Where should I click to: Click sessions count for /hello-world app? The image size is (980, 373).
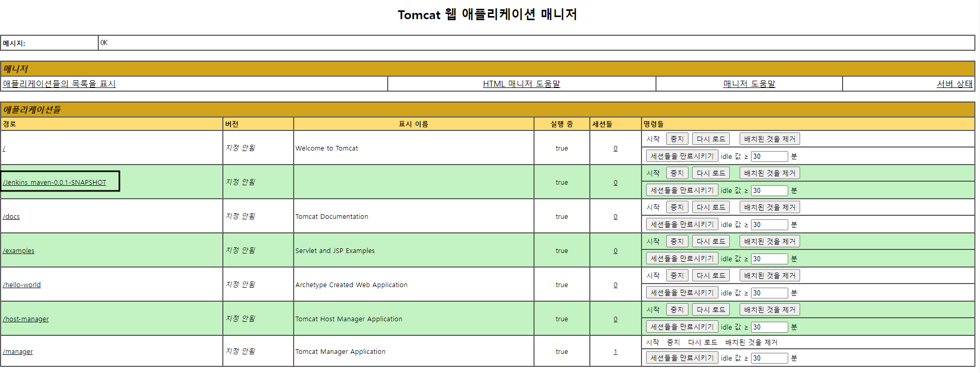[616, 285]
